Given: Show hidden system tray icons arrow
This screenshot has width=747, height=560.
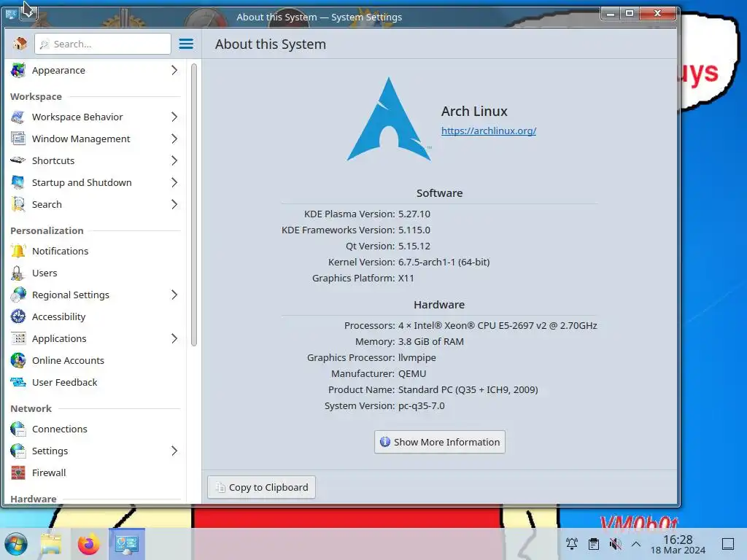Looking at the screenshot, I should coord(636,544).
